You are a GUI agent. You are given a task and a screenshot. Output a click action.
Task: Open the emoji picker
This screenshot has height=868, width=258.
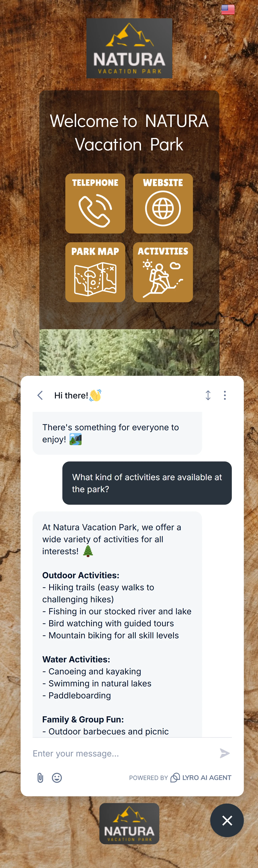click(57, 778)
